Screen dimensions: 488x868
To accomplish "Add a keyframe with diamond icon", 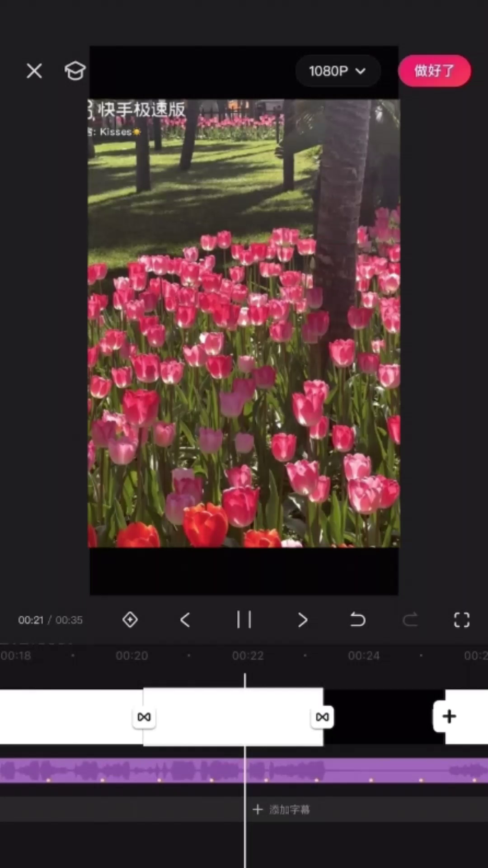I will (x=130, y=619).
